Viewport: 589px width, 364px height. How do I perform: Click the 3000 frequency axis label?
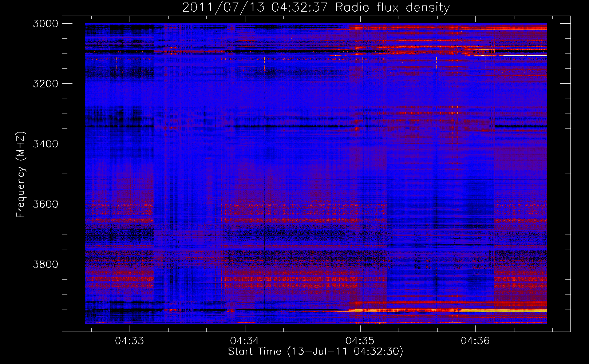point(46,24)
